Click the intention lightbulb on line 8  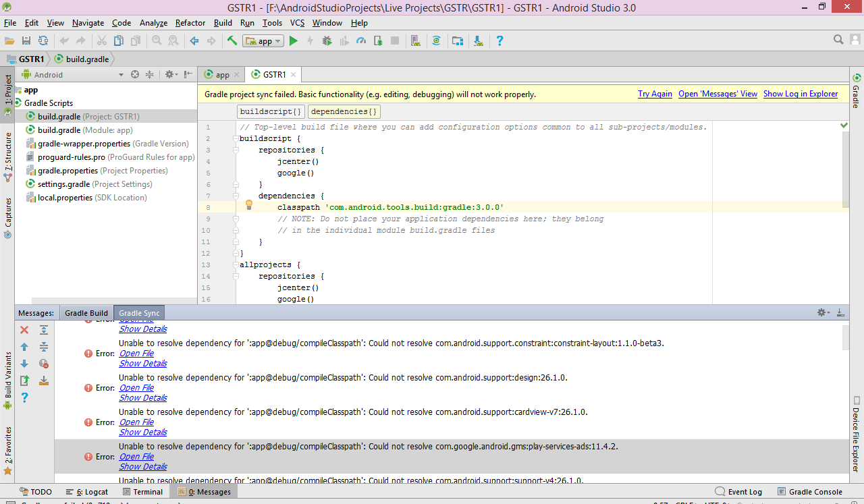[x=248, y=205]
